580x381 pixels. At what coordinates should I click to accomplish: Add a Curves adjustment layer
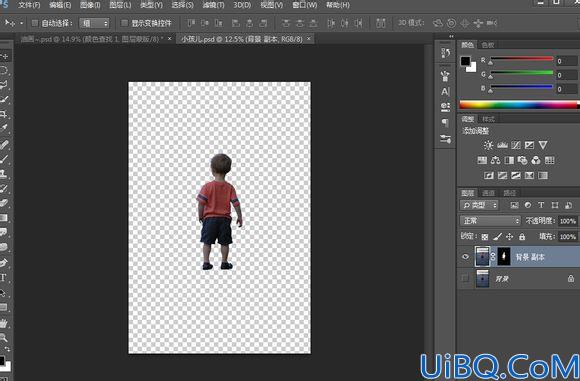[x=516, y=145]
